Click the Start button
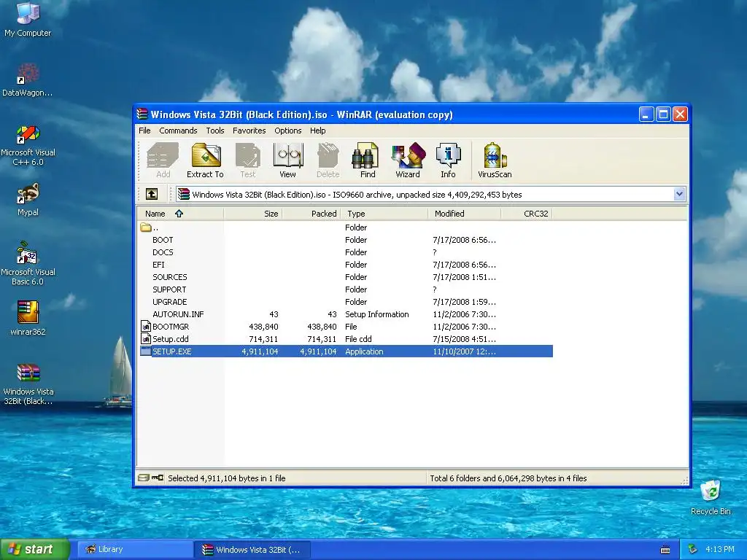The width and height of the screenshot is (747, 560). coord(35,549)
